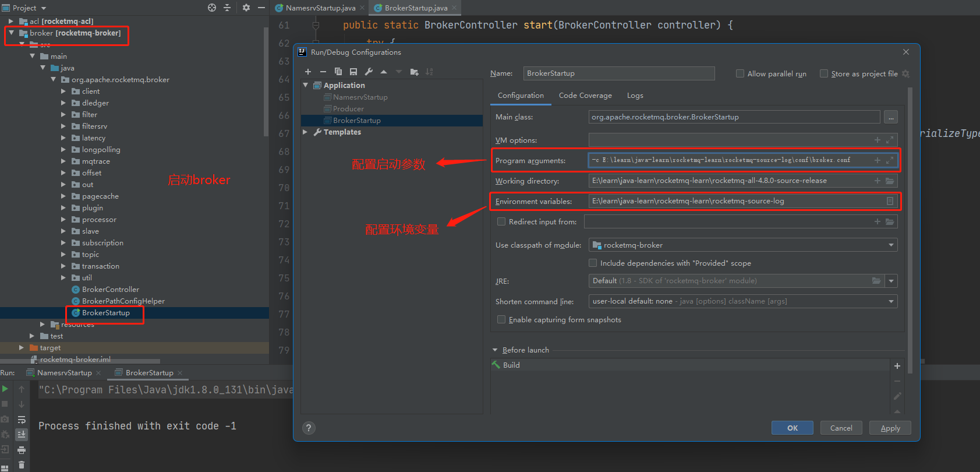Check Store as project file

824,73
